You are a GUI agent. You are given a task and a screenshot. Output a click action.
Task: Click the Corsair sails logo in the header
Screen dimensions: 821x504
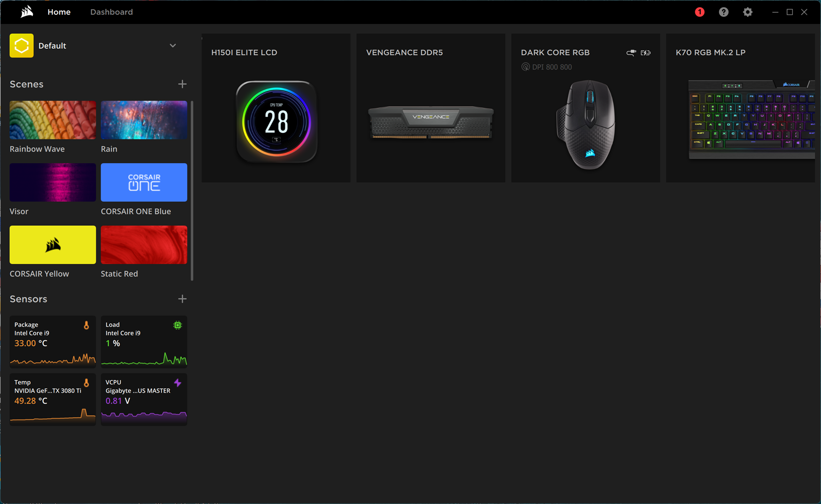(x=27, y=11)
